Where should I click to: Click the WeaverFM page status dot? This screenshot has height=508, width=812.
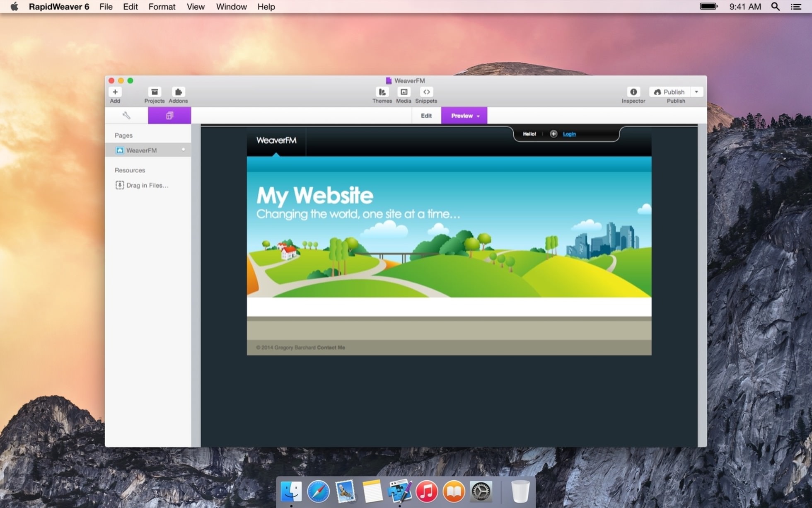[x=183, y=150]
